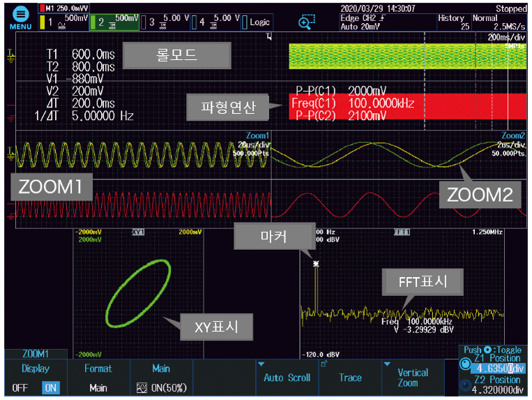The width and height of the screenshot is (532, 400).
Task: Open the Format Main option
Action: 98,378
